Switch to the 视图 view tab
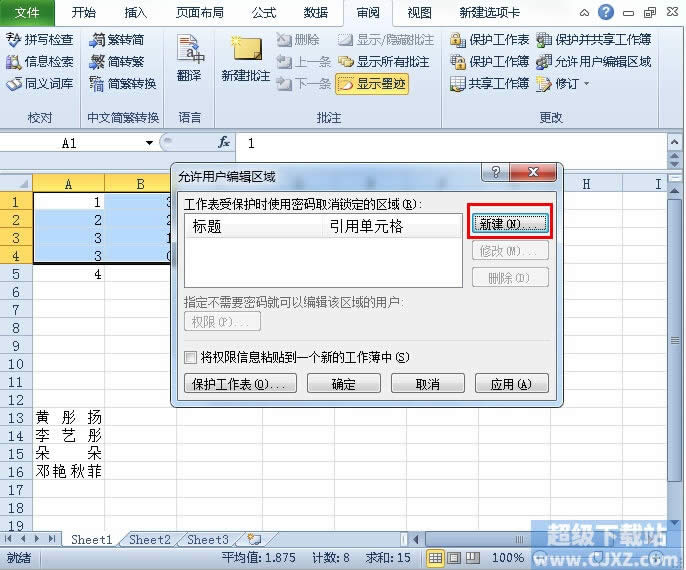 (419, 13)
